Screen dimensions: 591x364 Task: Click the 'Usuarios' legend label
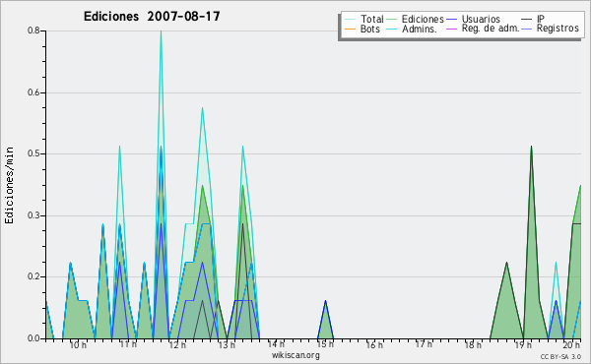click(x=481, y=19)
